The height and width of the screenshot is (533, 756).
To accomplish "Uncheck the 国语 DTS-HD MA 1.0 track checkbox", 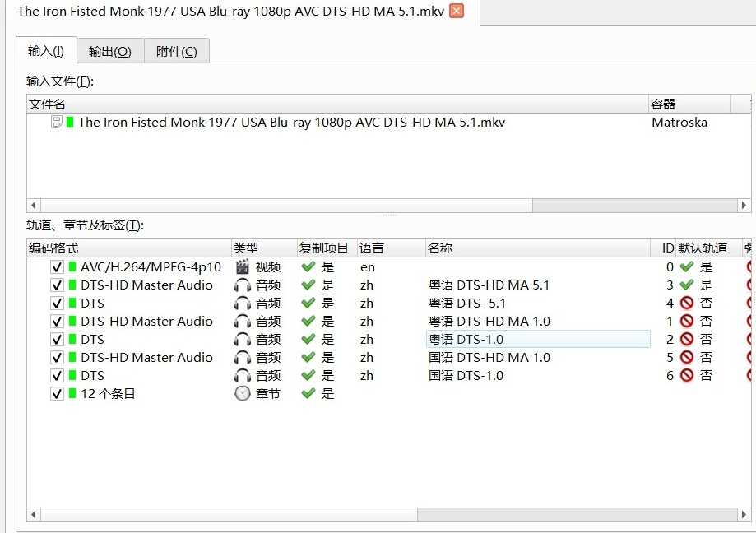I will (x=57, y=358).
